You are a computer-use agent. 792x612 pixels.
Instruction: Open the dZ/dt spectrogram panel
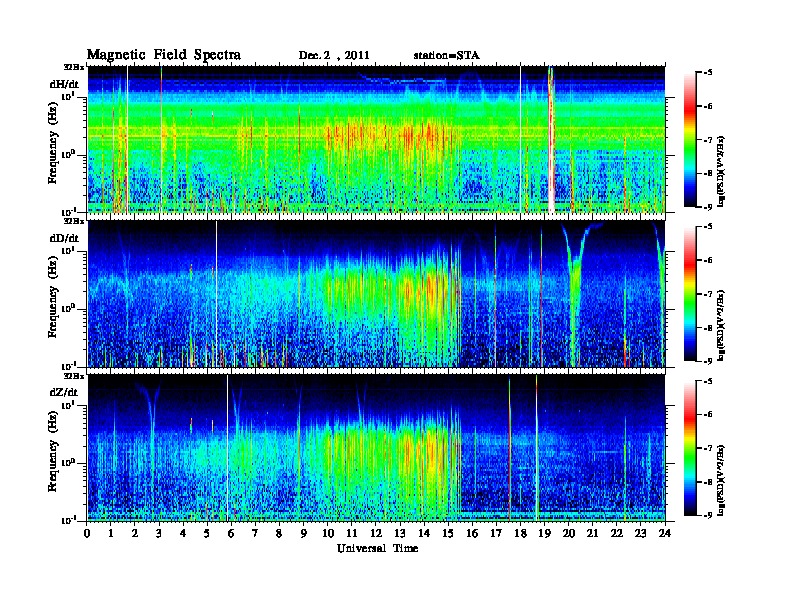click(376, 448)
